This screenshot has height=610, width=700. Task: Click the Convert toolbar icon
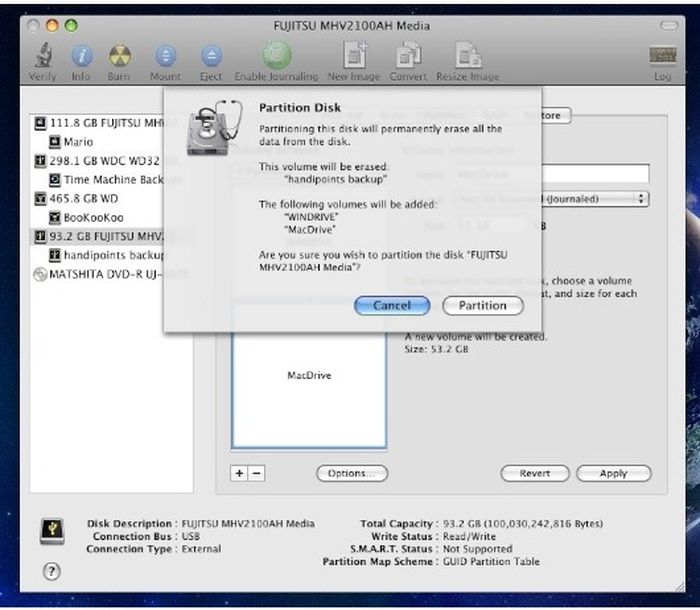point(408,55)
